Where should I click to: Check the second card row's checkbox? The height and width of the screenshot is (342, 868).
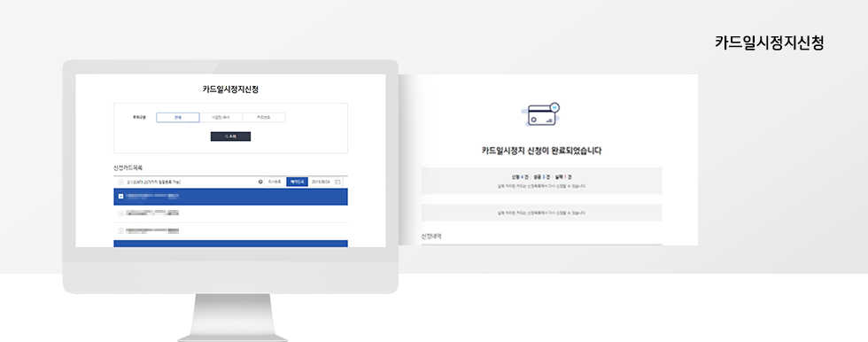pyautogui.click(x=120, y=214)
